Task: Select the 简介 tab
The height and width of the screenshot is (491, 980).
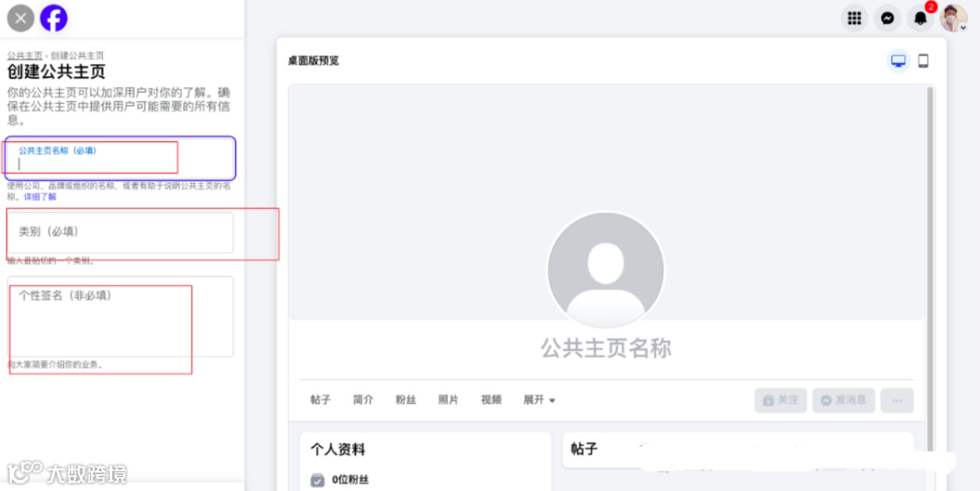Action: 363,400
